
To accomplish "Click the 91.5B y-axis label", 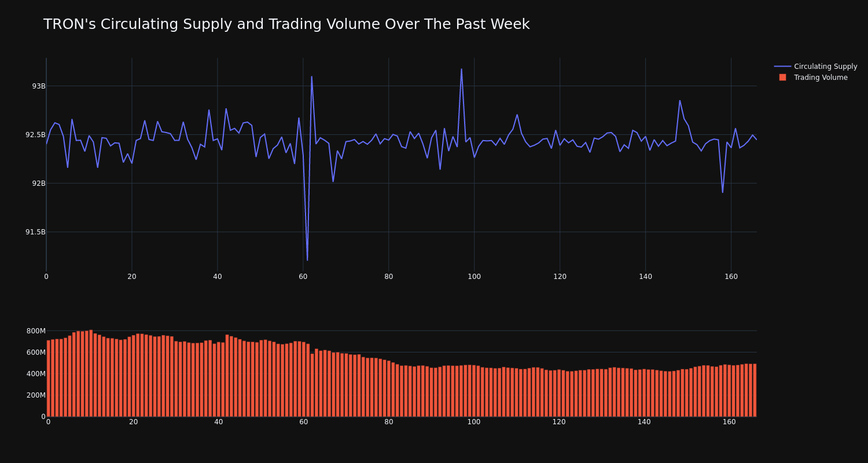I will click(x=35, y=232).
